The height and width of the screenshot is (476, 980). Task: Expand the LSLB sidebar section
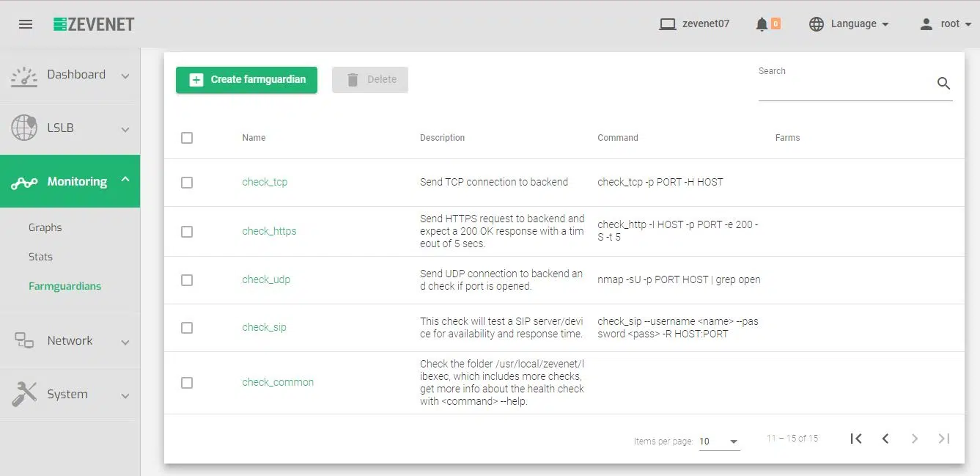[x=70, y=128]
